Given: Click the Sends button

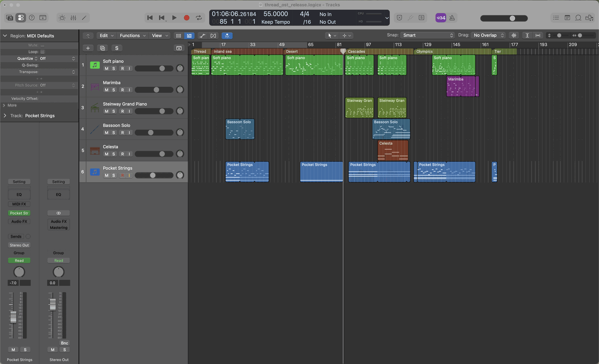Looking at the screenshot, I should pyautogui.click(x=16, y=236).
